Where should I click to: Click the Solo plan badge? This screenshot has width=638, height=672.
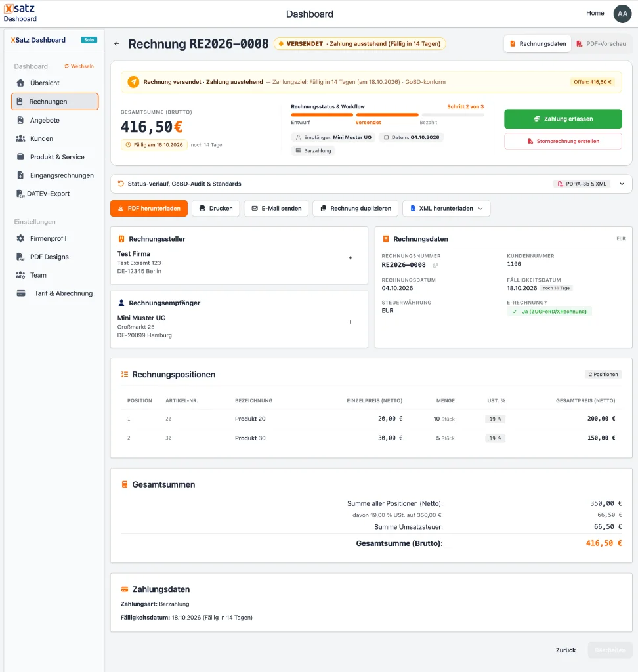tap(89, 40)
